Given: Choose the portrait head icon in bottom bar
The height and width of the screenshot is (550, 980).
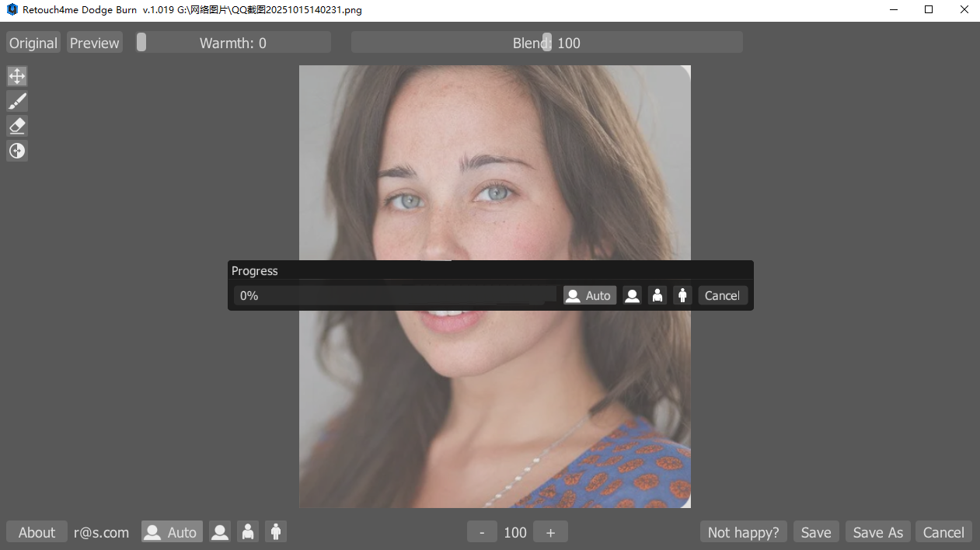Looking at the screenshot, I should [x=221, y=532].
